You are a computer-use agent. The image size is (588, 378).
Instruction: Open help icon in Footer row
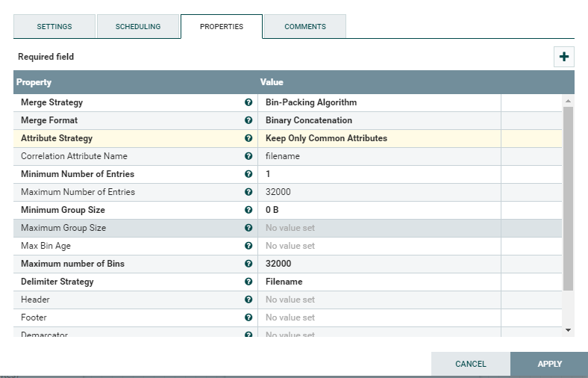click(x=248, y=317)
